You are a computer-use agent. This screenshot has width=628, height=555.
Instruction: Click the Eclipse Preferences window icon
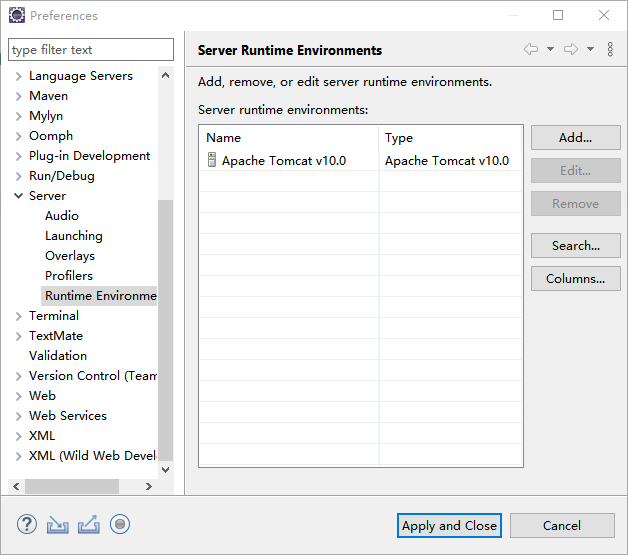(x=17, y=15)
